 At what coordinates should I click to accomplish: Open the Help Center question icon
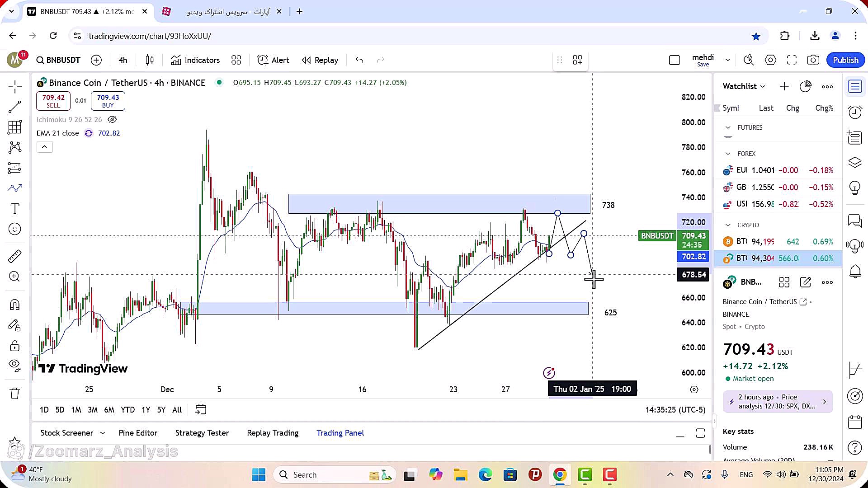coord(855,448)
